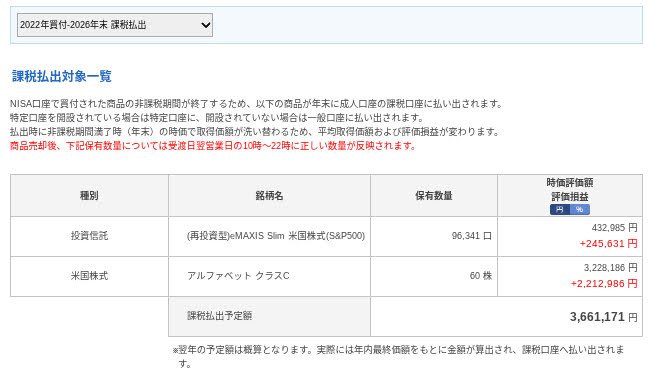Click the 保有数量 column header
660x378 pixels.
click(434, 196)
